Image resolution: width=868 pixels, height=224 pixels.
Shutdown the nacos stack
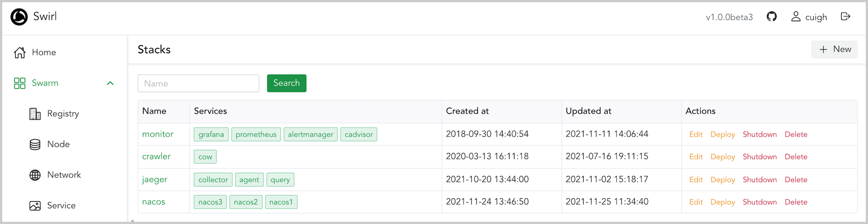pyautogui.click(x=759, y=202)
